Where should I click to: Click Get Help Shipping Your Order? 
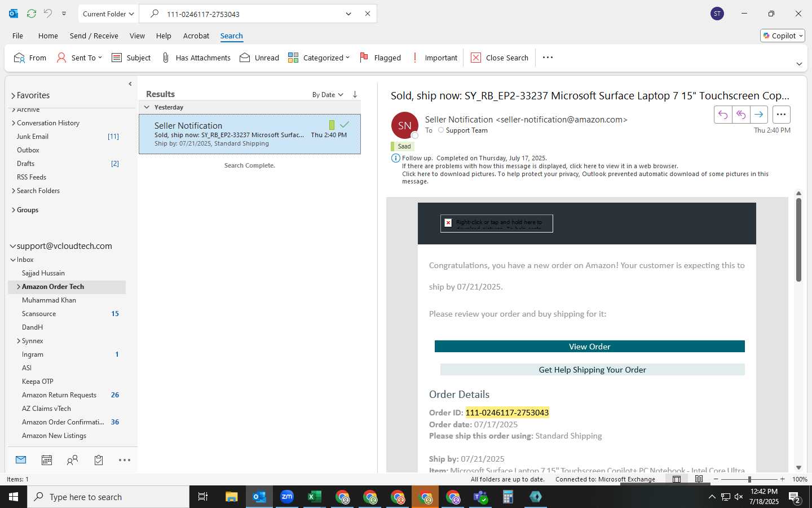pos(593,370)
